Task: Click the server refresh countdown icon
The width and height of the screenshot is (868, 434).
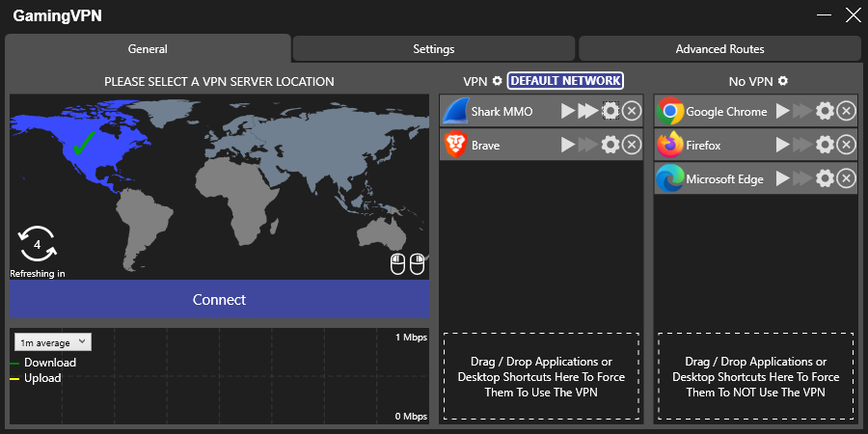Action: pyautogui.click(x=37, y=245)
